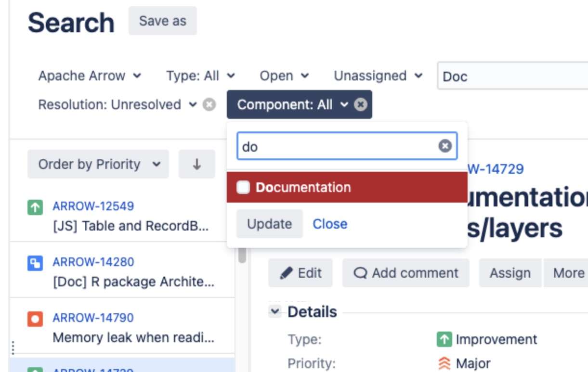
Task: Collapse the Details section
Action: [275, 312]
